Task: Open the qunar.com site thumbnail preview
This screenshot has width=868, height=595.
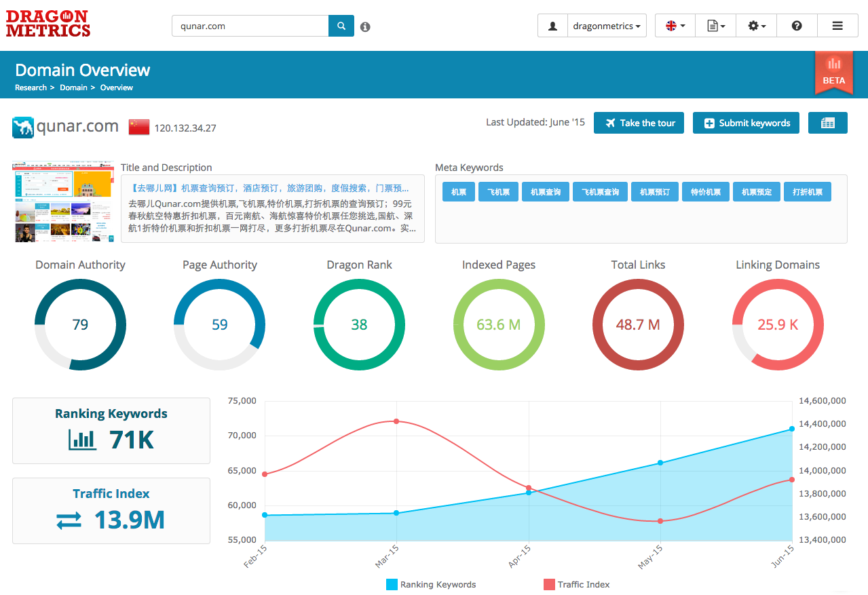Action: [63, 201]
